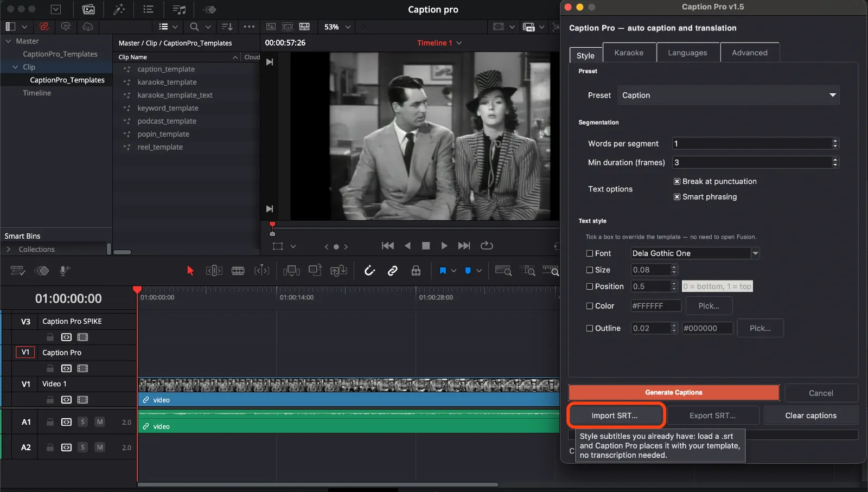The width and height of the screenshot is (868, 492).
Task: Activate the voiceover microphone icon
Action: [x=65, y=271]
